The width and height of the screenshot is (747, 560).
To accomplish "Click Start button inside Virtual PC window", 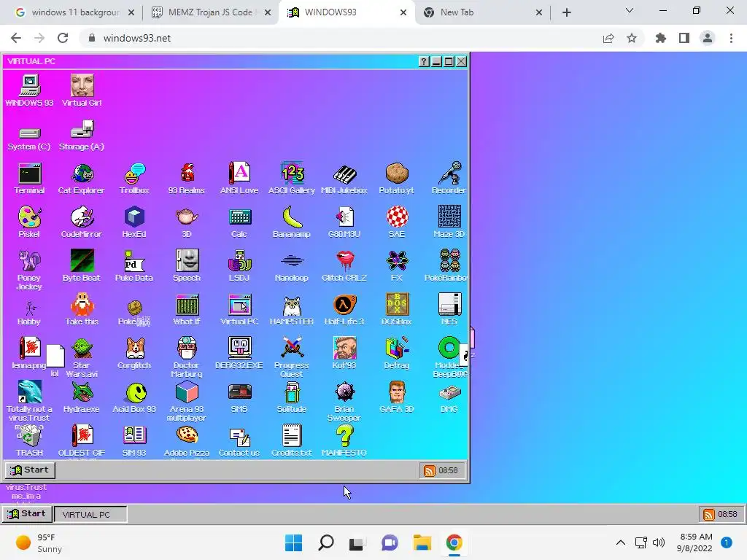I will coord(31,470).
